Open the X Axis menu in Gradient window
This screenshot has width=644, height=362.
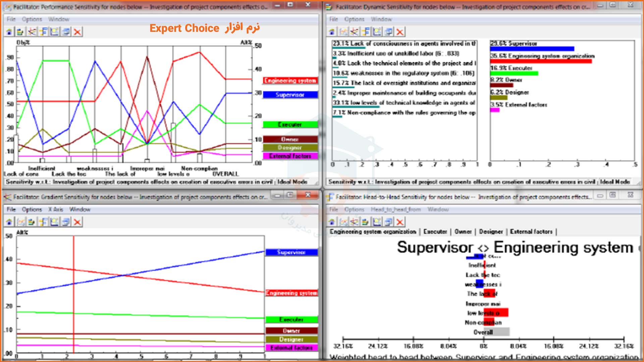coord(55,209)
